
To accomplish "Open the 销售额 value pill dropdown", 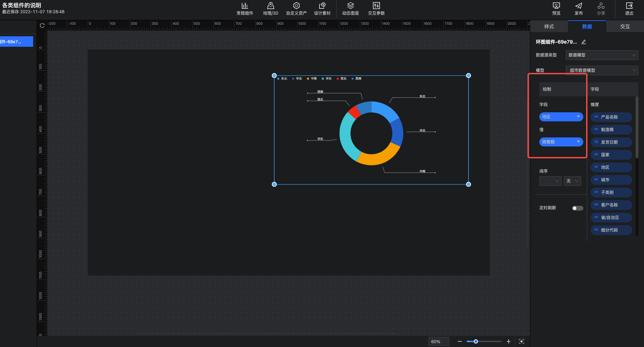I will pos(561,142).
